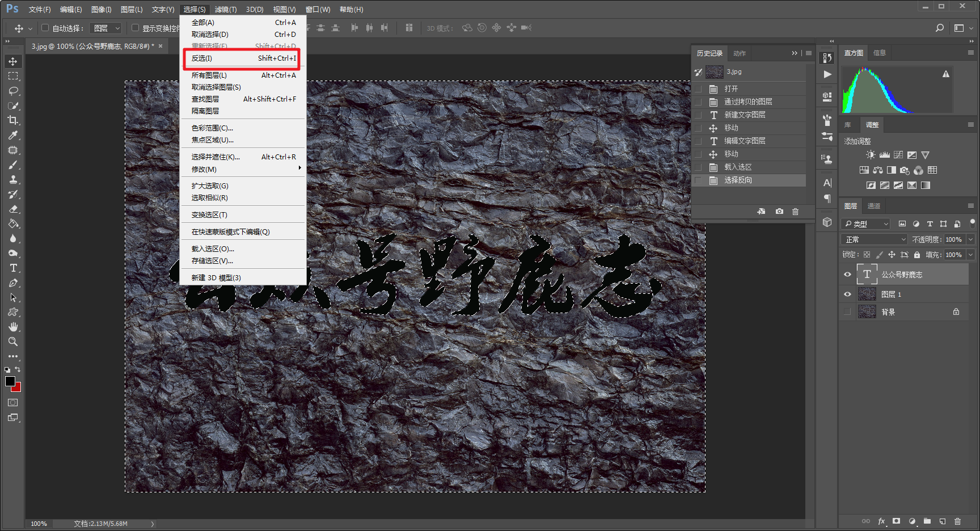Delete current state in History panel
This screenshot has height=531, width=980.
pyautogui.click(x=795, y=211)
